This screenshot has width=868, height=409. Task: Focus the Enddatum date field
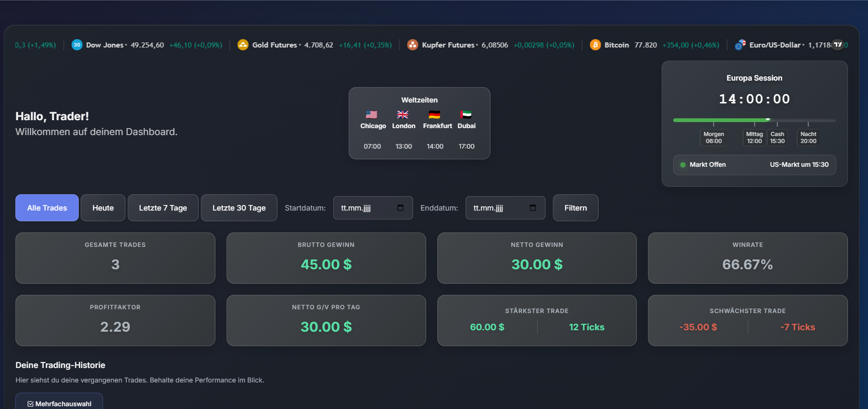click(505, 208)
